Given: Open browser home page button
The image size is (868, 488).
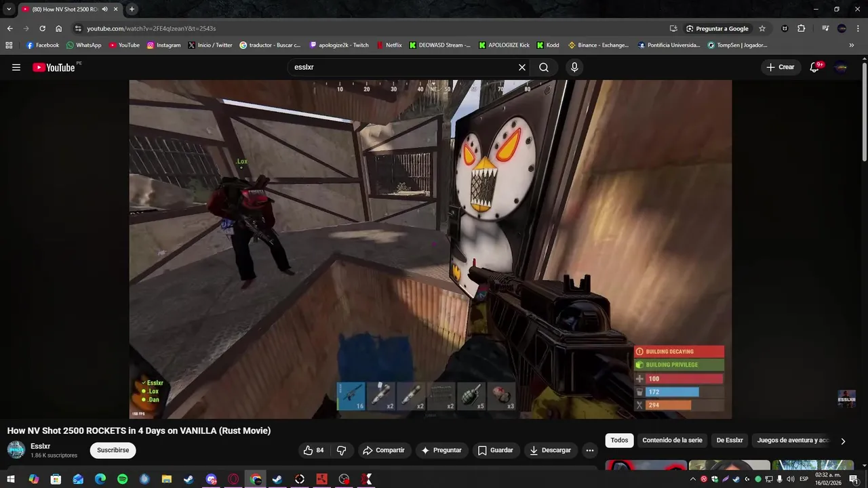Looking at the screenshot, I should [58, 28].
